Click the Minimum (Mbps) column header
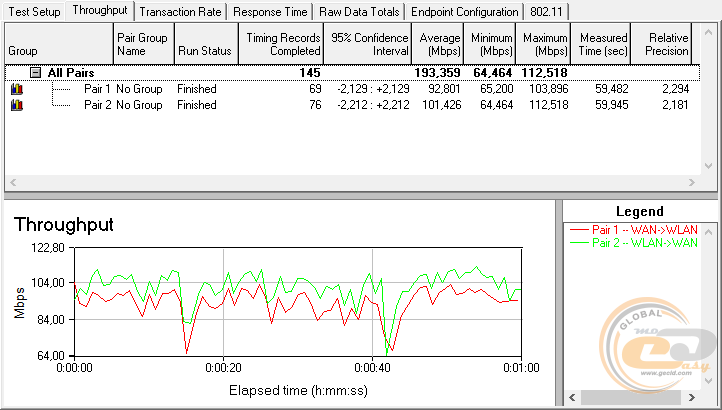This screenshot has height=410, width=722. click(489, 44)
